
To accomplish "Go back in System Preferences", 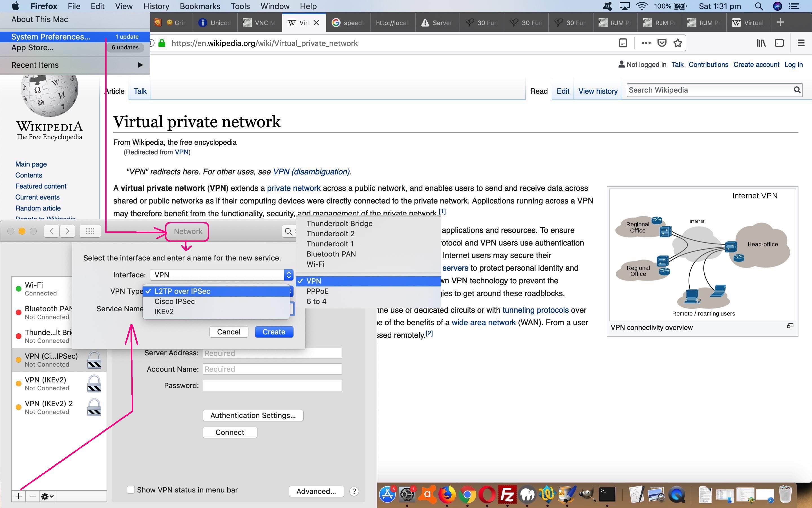I will 51,231.
